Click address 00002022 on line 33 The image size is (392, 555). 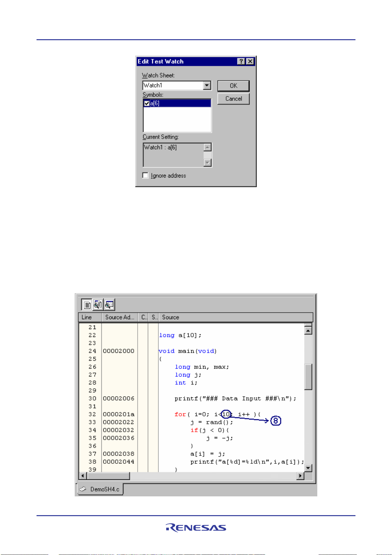(119, 422)
